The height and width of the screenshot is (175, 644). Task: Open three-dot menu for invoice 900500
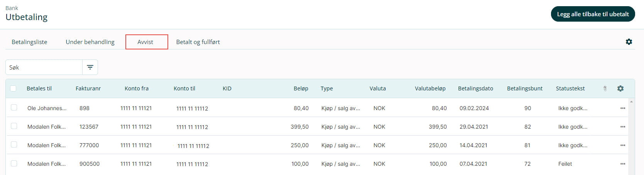622,164
